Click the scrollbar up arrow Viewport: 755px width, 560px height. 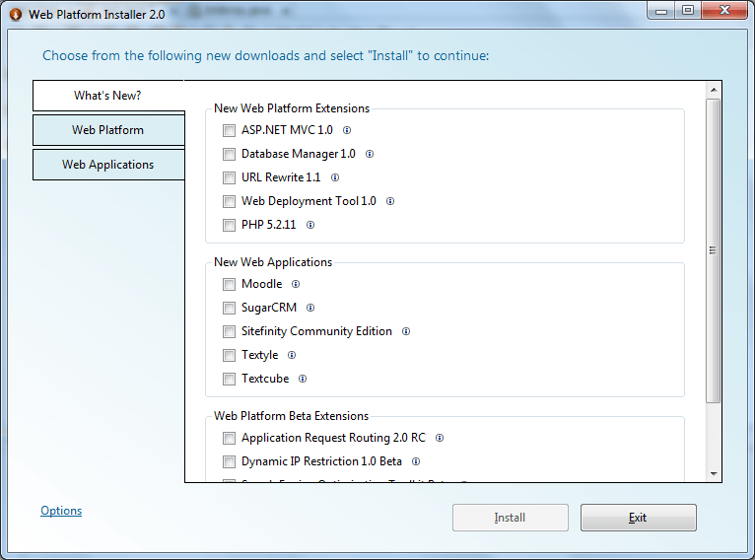tap(714, 90)
